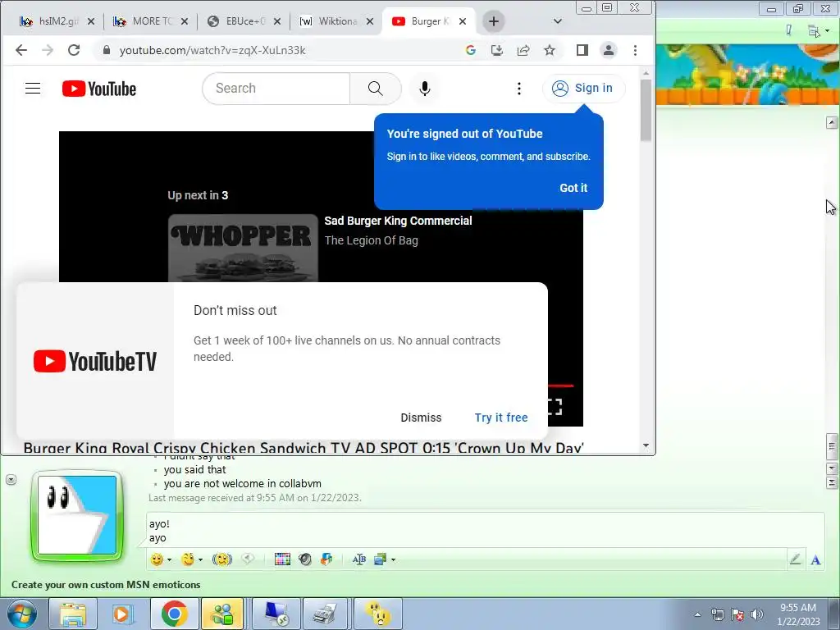Expand the photo sharing dropdown arrow

click(x=393, y=559)
